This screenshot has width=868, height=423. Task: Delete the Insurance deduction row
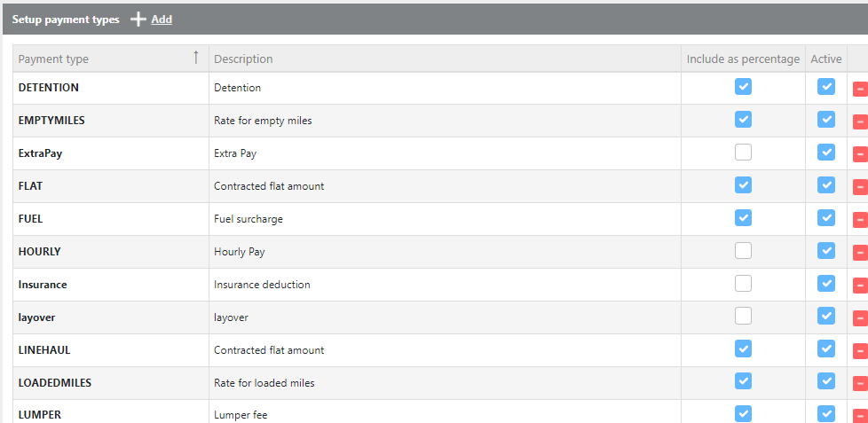point(860,286)
